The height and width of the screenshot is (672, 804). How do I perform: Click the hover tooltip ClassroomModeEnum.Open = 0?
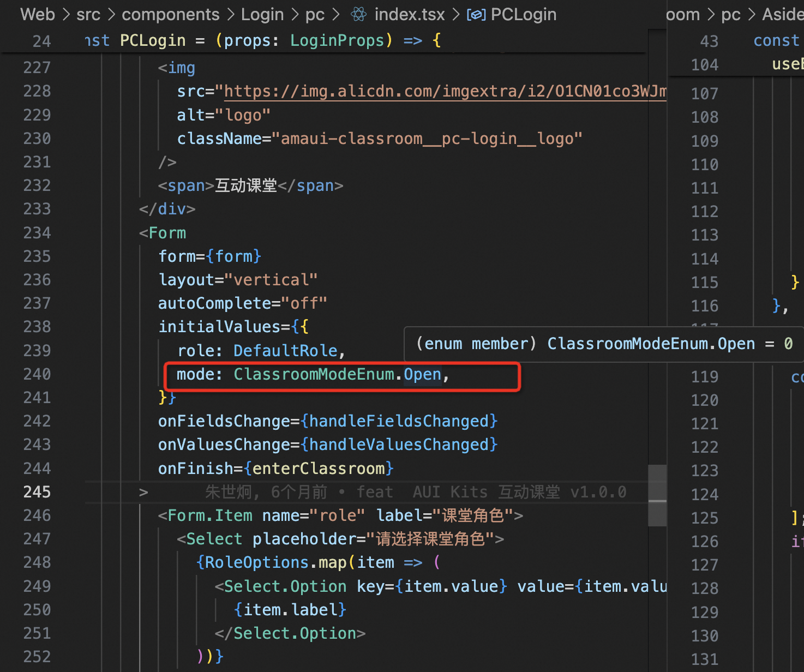604,344
